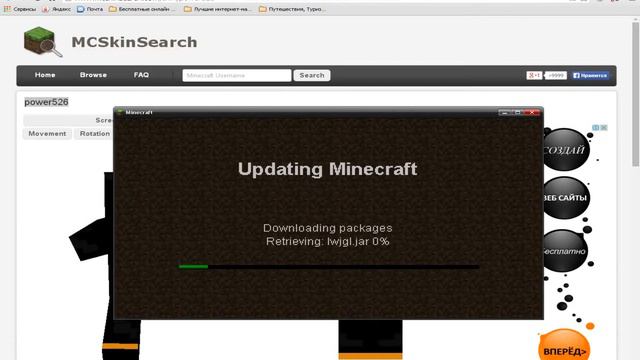The image size is (640, 360).
Task: Open the FAQ menu item
Action: coord(141,75)
